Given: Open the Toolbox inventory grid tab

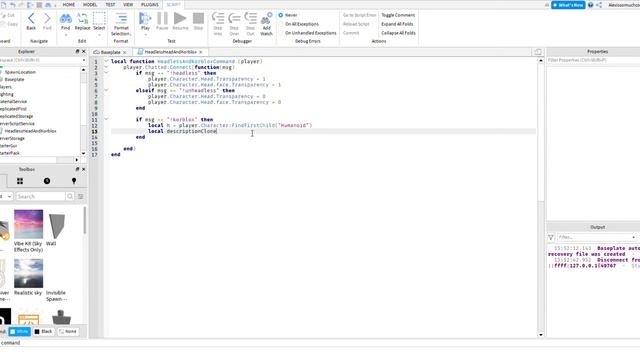Looking at the screenshot, I should click(20, 181).
